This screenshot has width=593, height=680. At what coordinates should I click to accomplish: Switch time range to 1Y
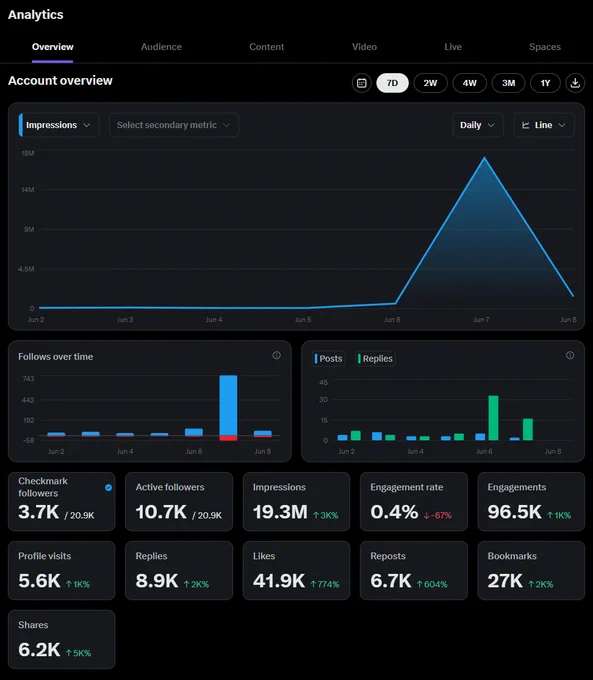click(x=545, y=83)
